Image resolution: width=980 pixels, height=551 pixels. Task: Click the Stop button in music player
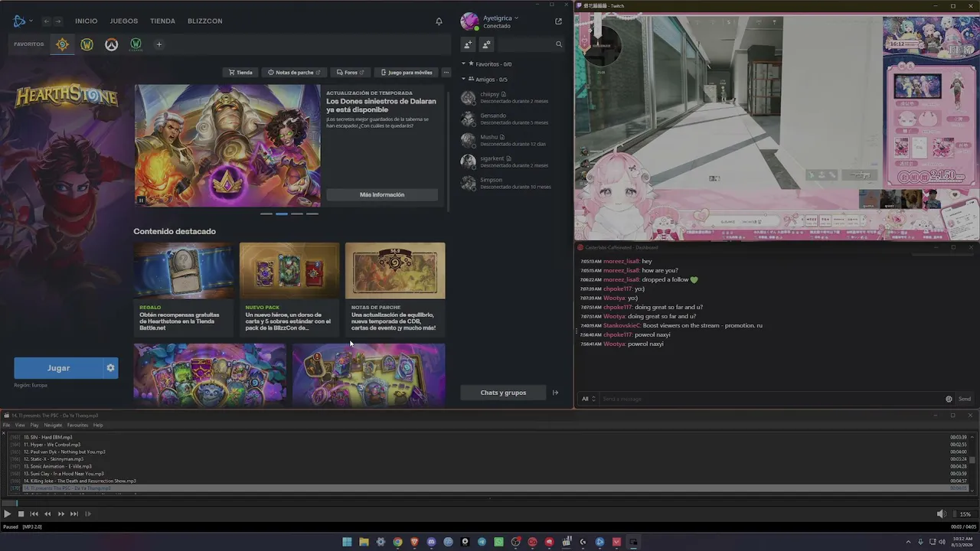click(x=21, y=514)
